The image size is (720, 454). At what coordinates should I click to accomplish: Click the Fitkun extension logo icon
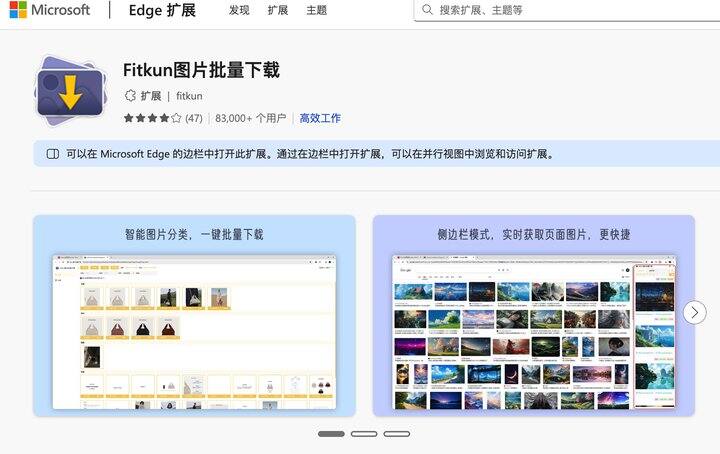70,91
